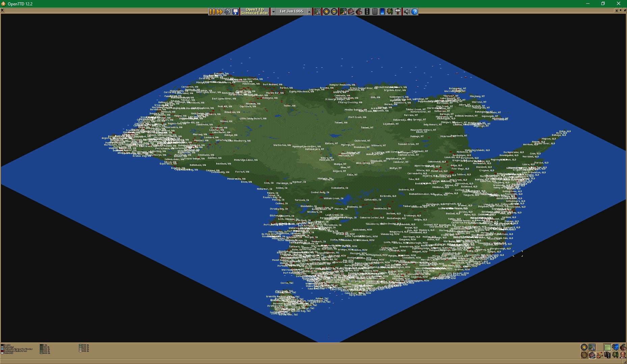Zoom out using the toolbar minus icon
627x364 pixels.
tap(334, 11)
